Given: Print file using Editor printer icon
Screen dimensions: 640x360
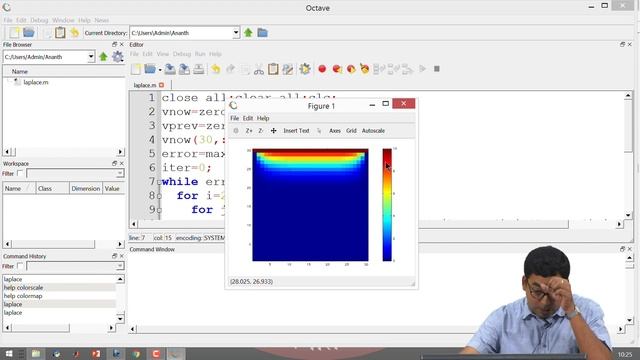Looking at the screenshot, I should click(x=199, y=69).
